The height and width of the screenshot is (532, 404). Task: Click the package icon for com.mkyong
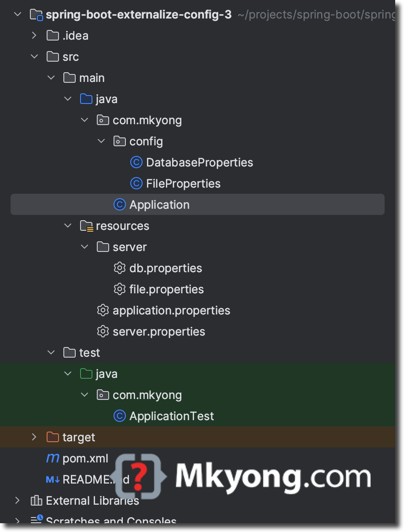[x=103, y=120]
